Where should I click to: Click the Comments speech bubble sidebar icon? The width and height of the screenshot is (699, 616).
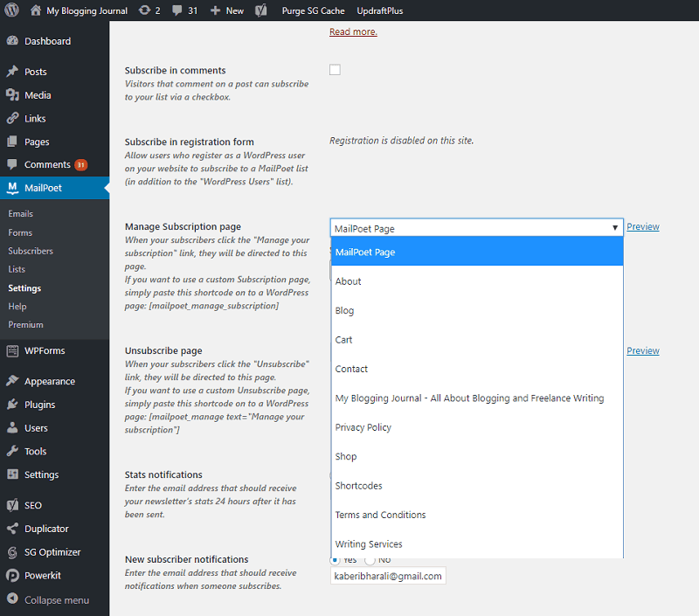pos(12,164)
